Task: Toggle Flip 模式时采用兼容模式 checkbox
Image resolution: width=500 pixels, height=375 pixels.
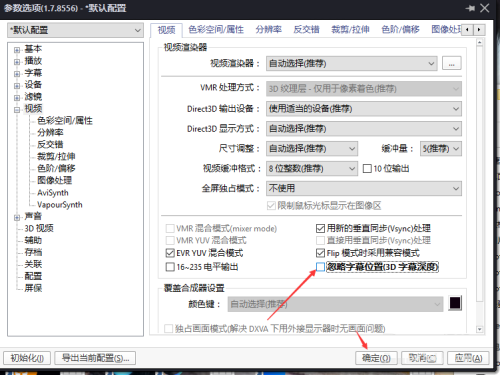Action: [x=320, y=253]
